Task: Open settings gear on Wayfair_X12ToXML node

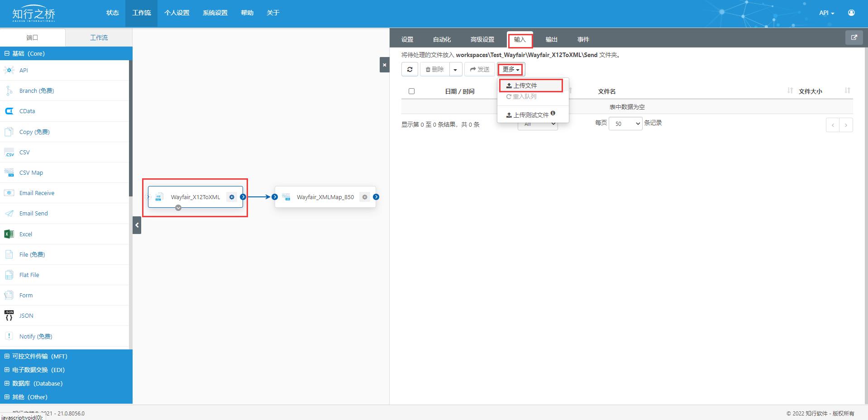Action: (232, 197)
